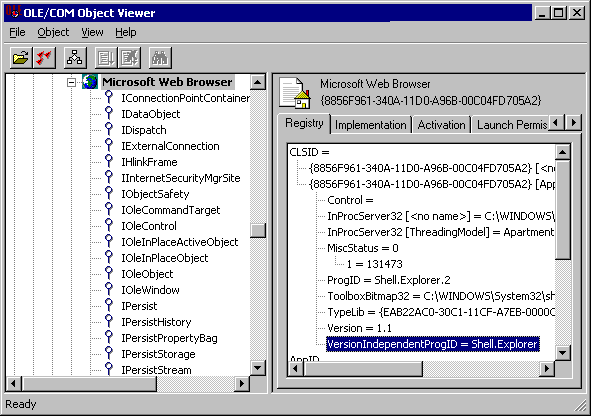This screenshot has width=591, height=416.
Task: Click the globe icon beside Microsoft Web Browser
Action: 90,82
